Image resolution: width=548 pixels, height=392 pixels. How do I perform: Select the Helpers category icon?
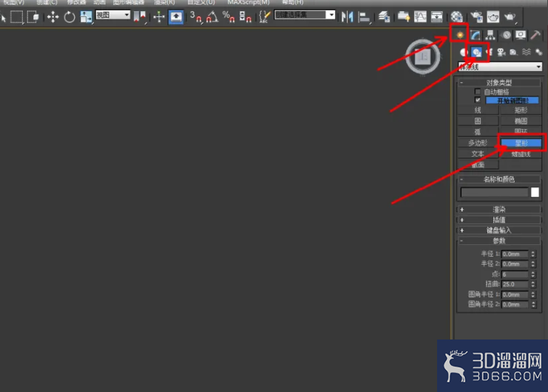(x=513, y=53)
